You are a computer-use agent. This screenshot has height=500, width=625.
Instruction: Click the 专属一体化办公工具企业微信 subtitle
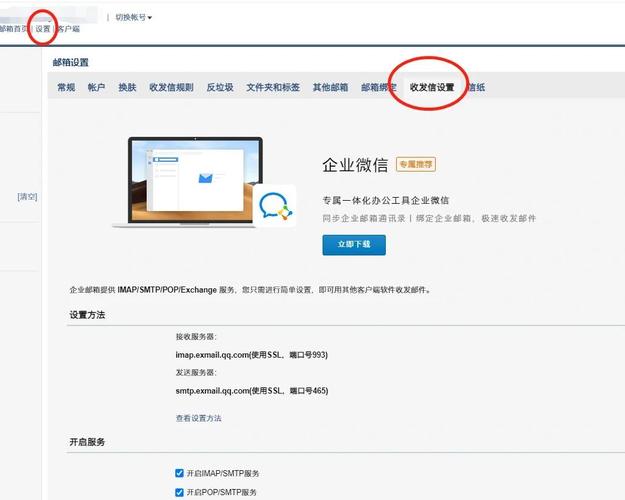386,200
